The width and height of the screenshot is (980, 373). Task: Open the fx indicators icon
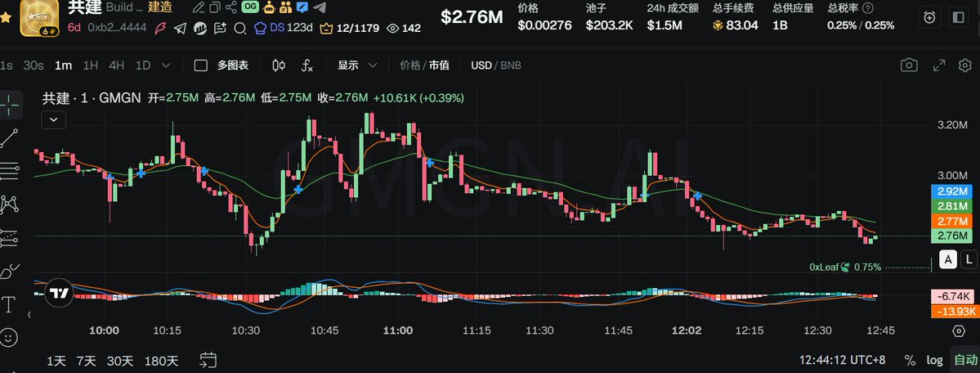click(307, 65)
